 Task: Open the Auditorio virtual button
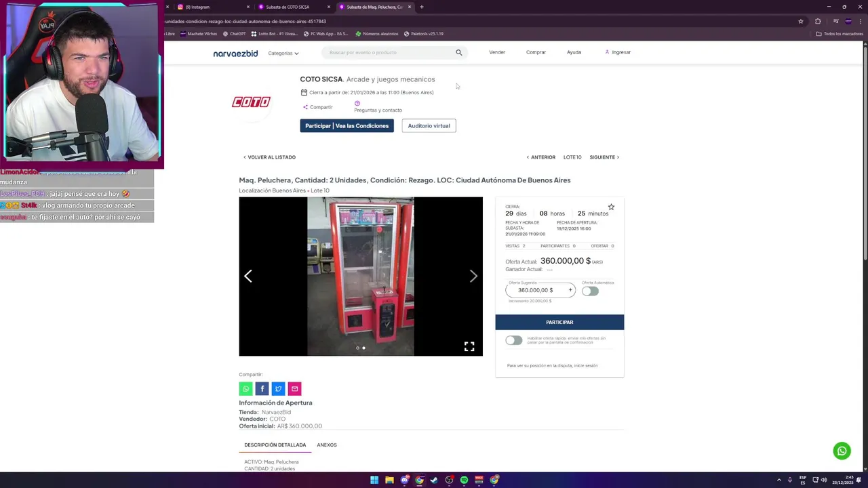[x=429, y=126]
